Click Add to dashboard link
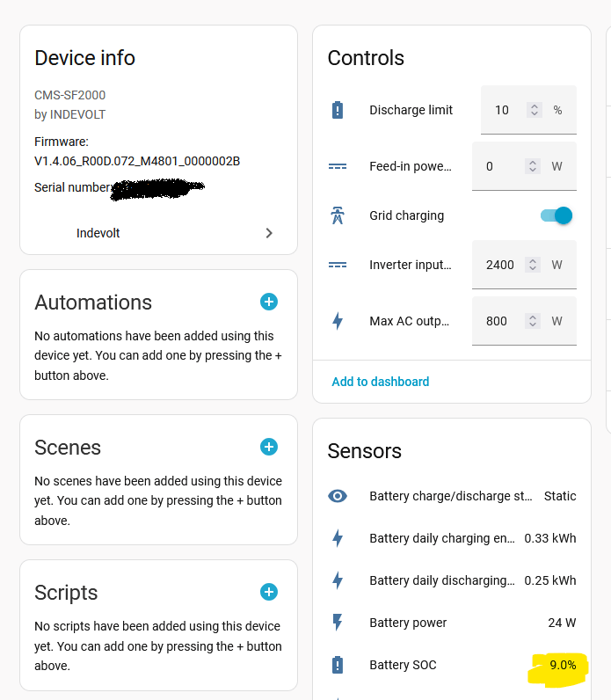The height and width of the screenshot is (700, 611). pyautogui.click(x=381, y=382)
